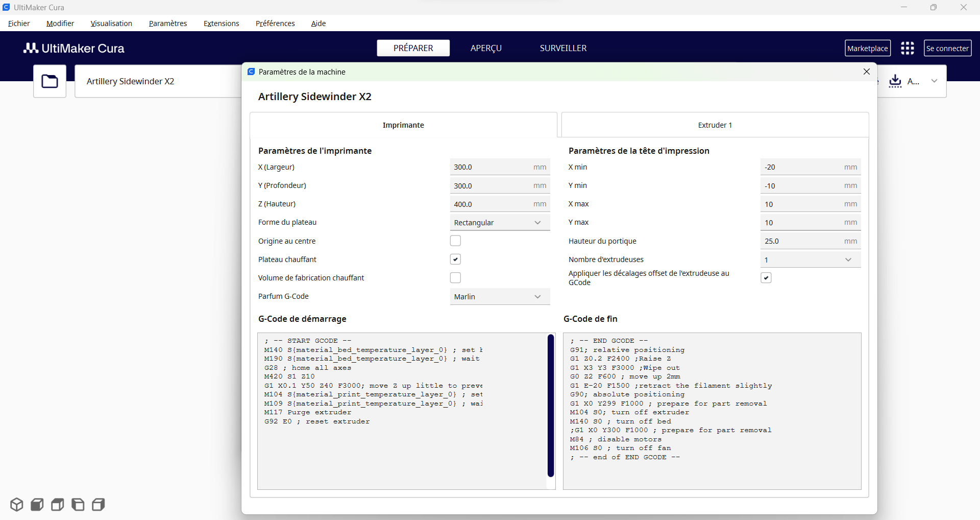Click the Y min input field
This screenshot has width=980, height=520.
click(x=811, y=185)
